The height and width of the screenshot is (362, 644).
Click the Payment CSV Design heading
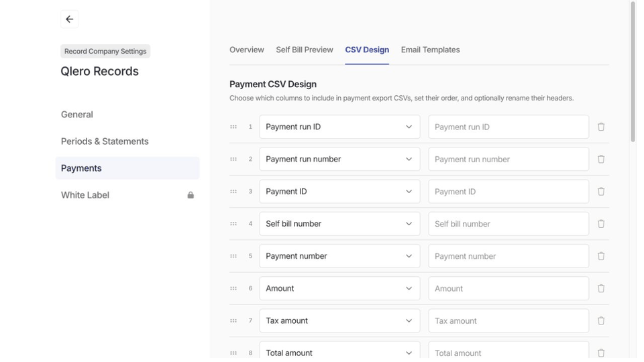(x=273, y=84)
